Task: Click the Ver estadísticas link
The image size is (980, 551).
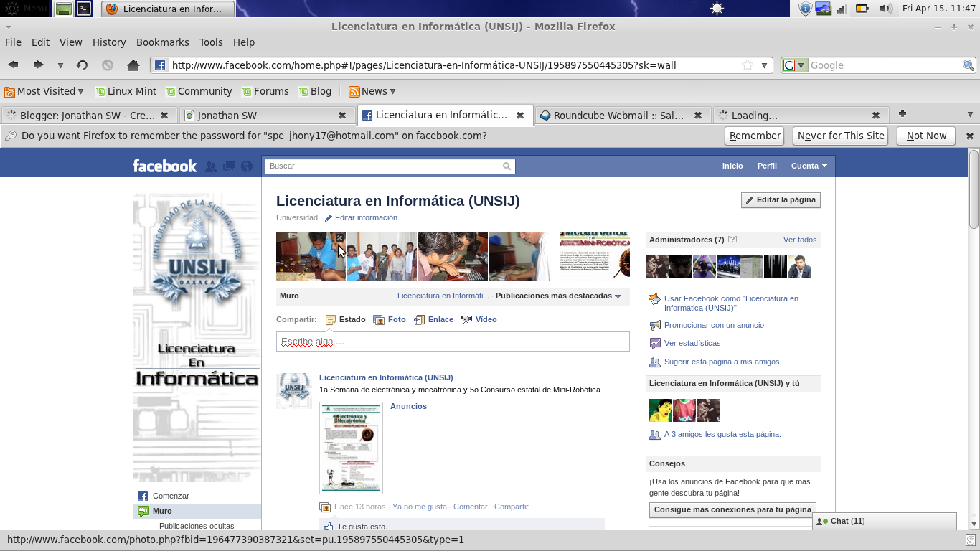Action: tap(692, 343)
